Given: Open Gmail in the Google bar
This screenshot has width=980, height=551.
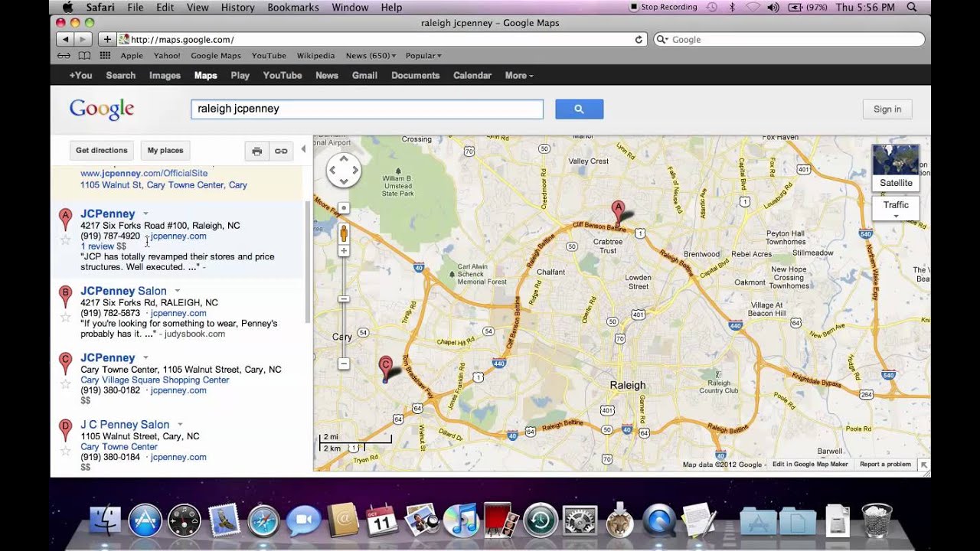Looking at the screenshot, I should (364, 75).
